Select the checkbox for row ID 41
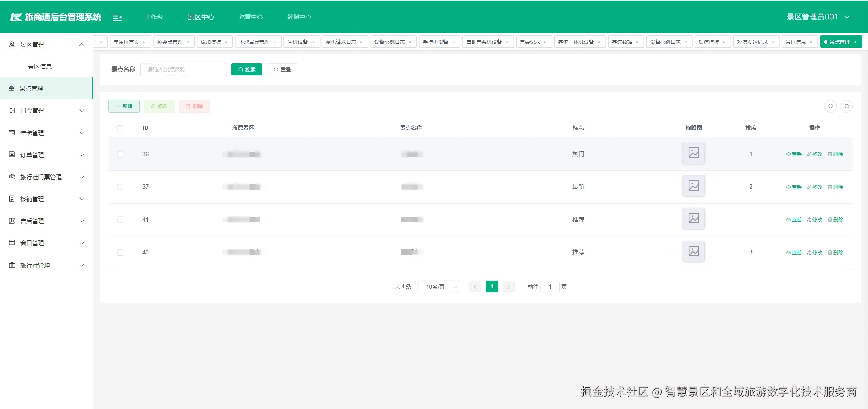 coord(120,220)
